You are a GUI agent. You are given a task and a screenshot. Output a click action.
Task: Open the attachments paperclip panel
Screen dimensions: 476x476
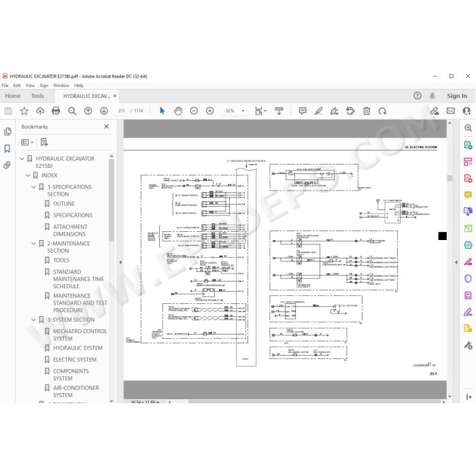(x=7, y=165)
